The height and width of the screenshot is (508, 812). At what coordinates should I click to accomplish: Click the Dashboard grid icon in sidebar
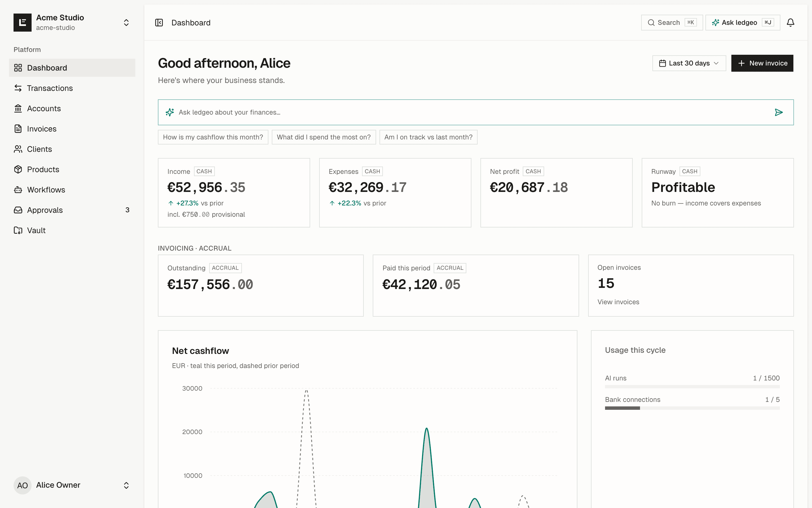click(18, 68)
